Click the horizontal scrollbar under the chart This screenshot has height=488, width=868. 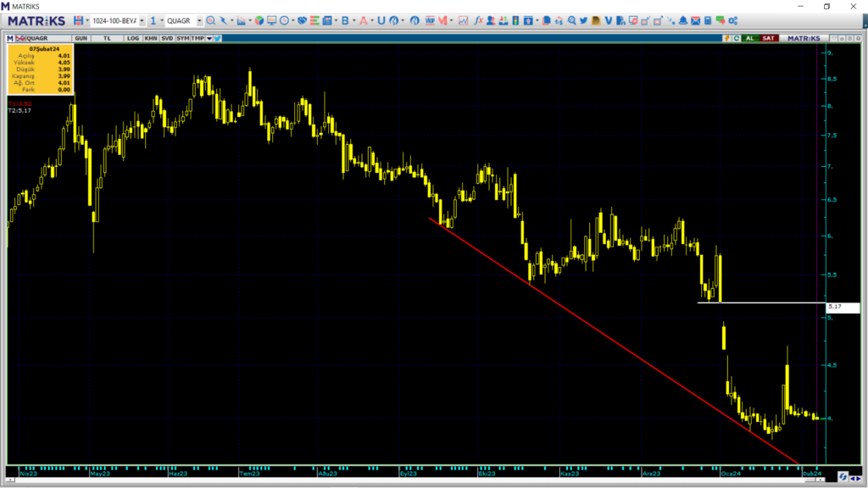click(x=424, y=478)
